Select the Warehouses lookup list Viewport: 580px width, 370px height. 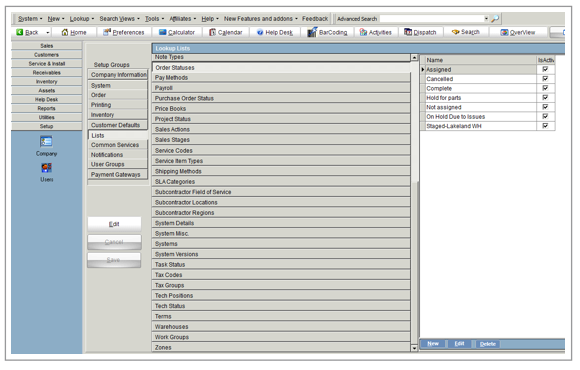[x=281, y=326]
